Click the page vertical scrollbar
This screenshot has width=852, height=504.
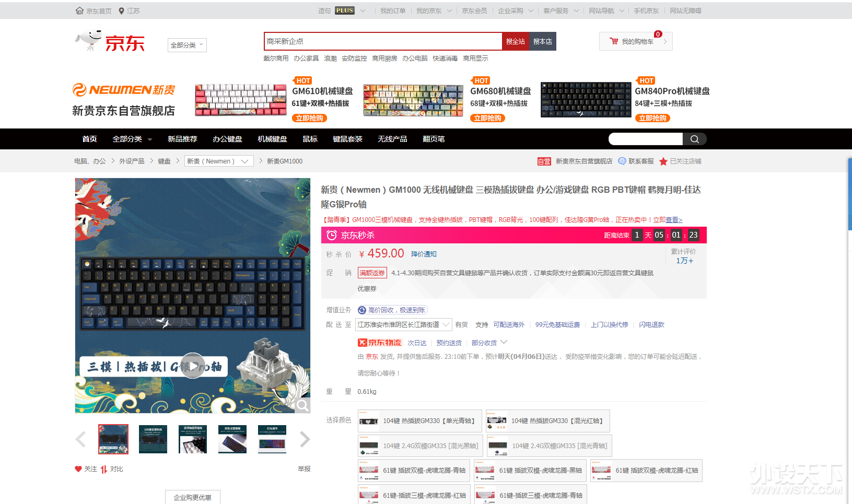point(850,194)
